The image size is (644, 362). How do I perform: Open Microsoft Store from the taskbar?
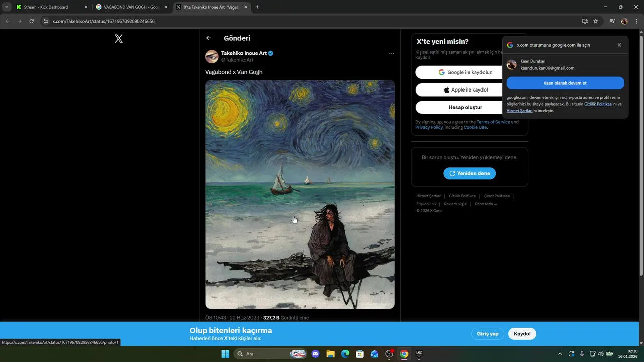coord(360,354)
